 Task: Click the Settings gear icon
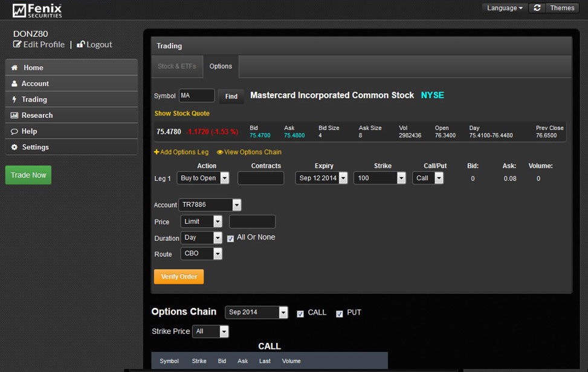(x=15, y=147)
